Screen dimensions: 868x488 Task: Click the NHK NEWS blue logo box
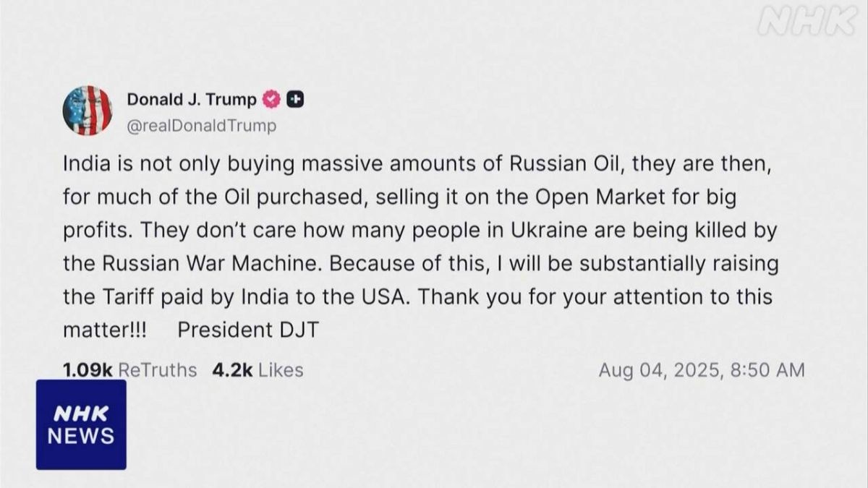pyautogui.click(x=81, y=425)
